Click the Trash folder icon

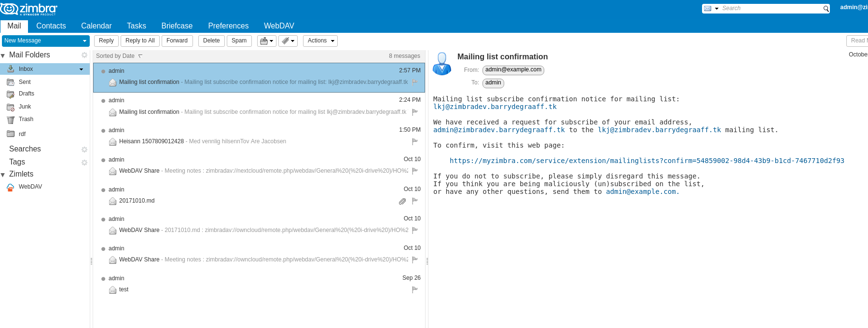[11, 120]
